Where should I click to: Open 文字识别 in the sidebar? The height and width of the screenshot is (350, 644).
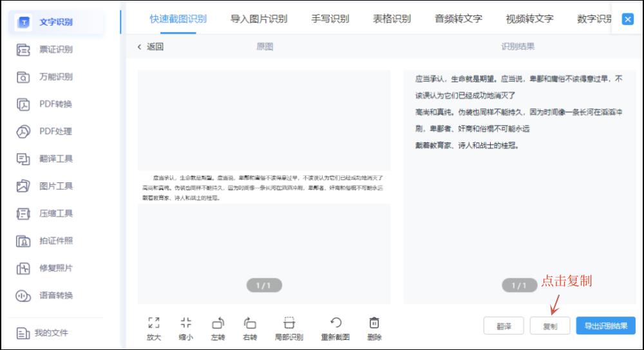(56, 22)
